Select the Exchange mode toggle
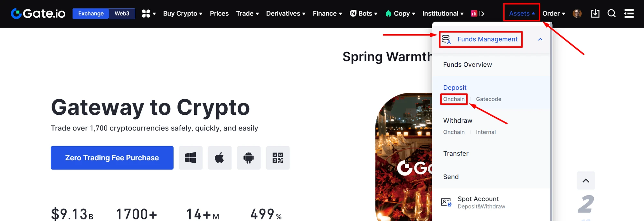The image size is (644, 221). coord(91,14)
